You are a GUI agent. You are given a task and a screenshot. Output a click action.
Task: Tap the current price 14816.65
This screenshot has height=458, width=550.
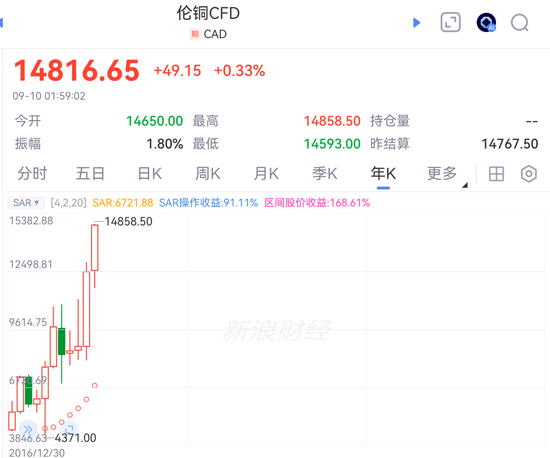pos(77,71)
